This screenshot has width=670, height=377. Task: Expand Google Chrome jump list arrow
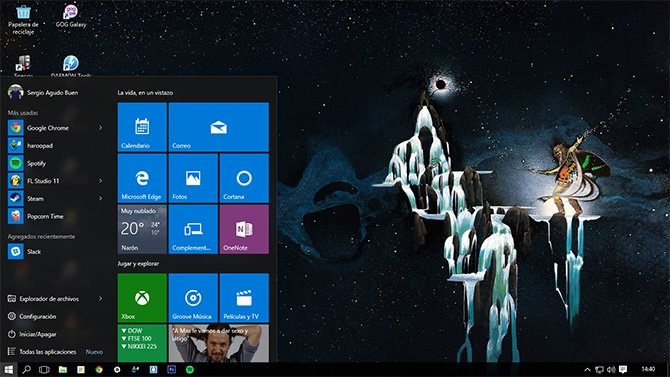click(x=100, y=128)
